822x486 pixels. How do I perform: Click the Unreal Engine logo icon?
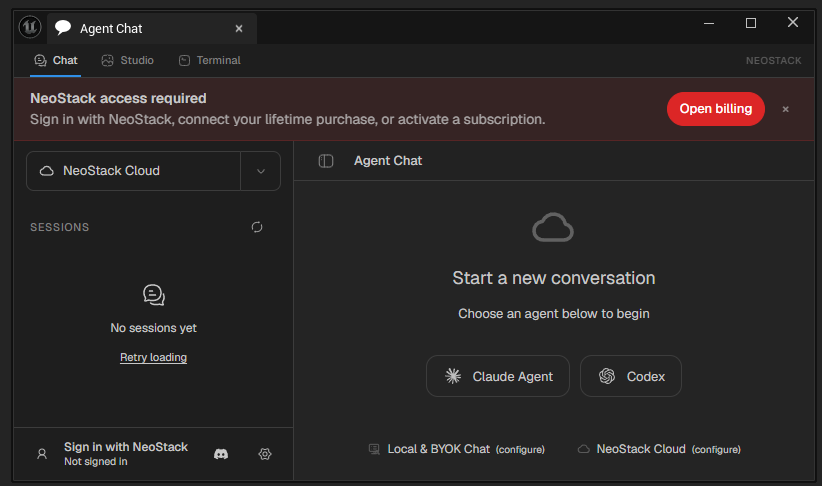tap(30, 27)
